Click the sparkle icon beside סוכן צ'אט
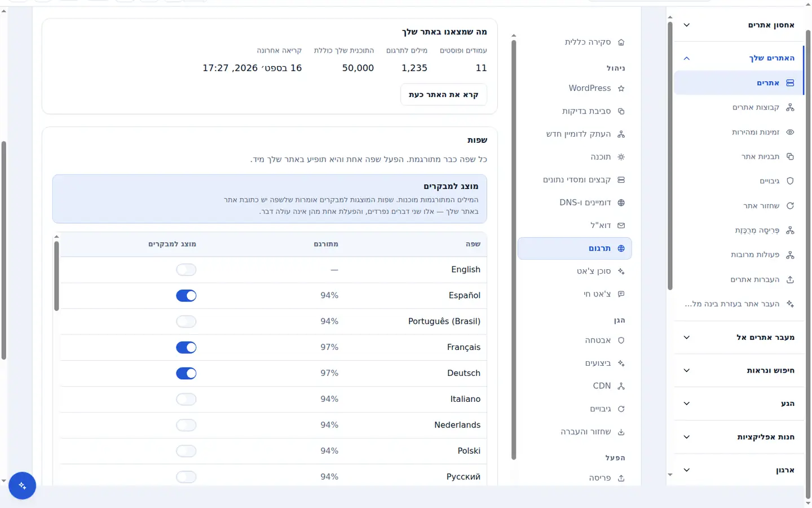Screen dimensions: 812x508 (621, 271)
